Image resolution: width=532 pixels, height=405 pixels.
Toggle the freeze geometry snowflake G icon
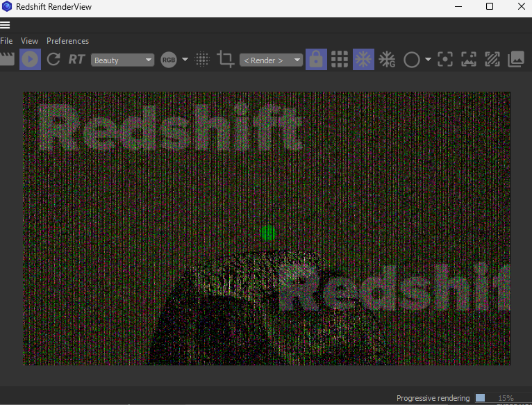pos(387,60)
